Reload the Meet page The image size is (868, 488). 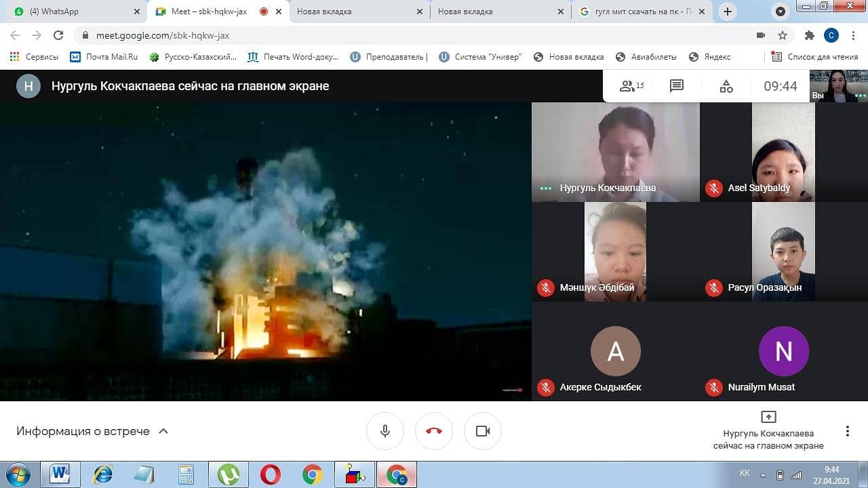coord(58,35)
